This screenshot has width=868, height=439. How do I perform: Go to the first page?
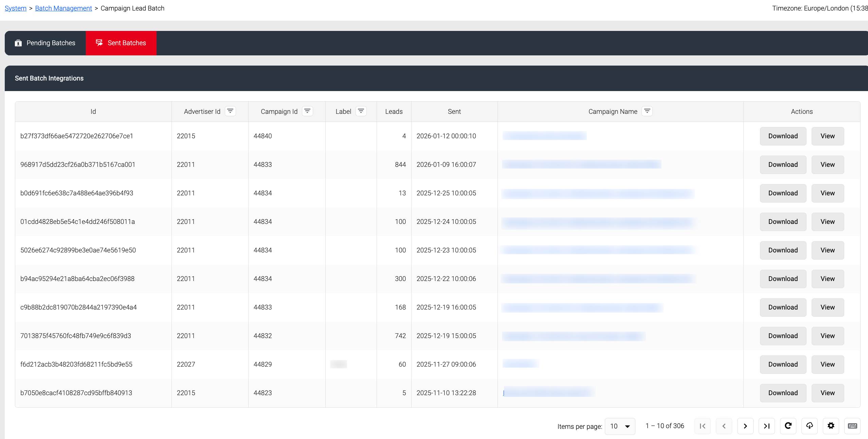[x=703, y=426]
